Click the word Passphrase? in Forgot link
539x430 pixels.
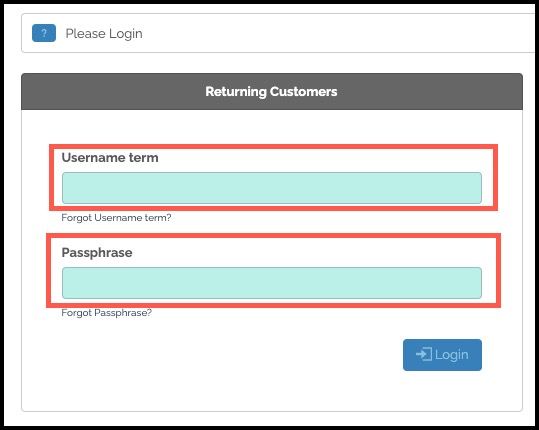(123, 313)
